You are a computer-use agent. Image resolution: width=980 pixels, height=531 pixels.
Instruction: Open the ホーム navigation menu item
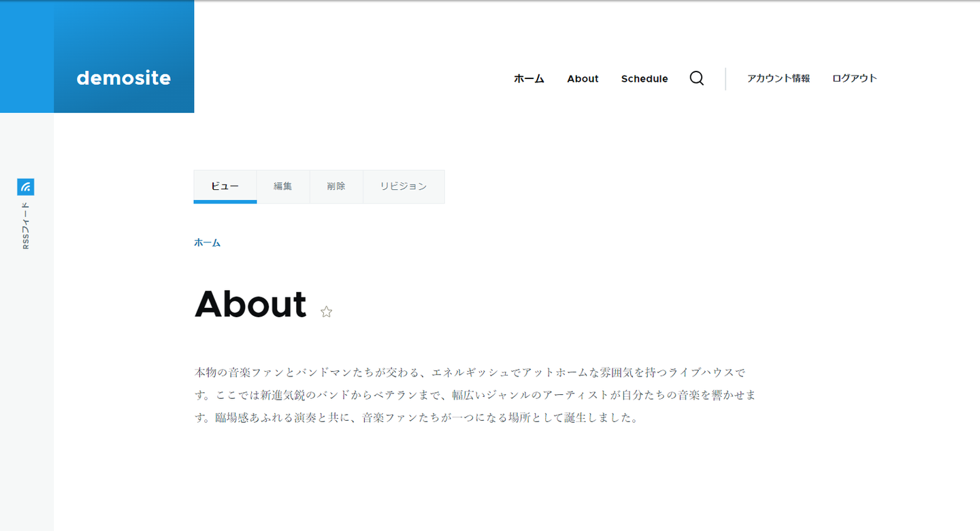pos(529,79)
